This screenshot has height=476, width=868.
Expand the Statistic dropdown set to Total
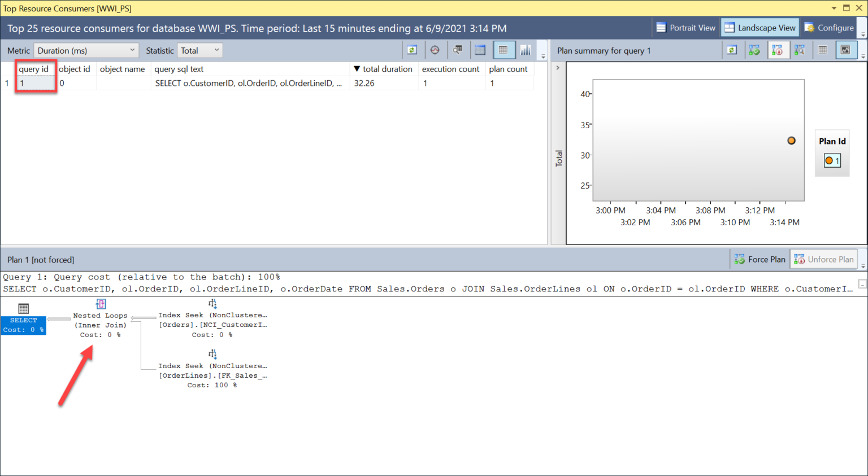coord(200,50)
